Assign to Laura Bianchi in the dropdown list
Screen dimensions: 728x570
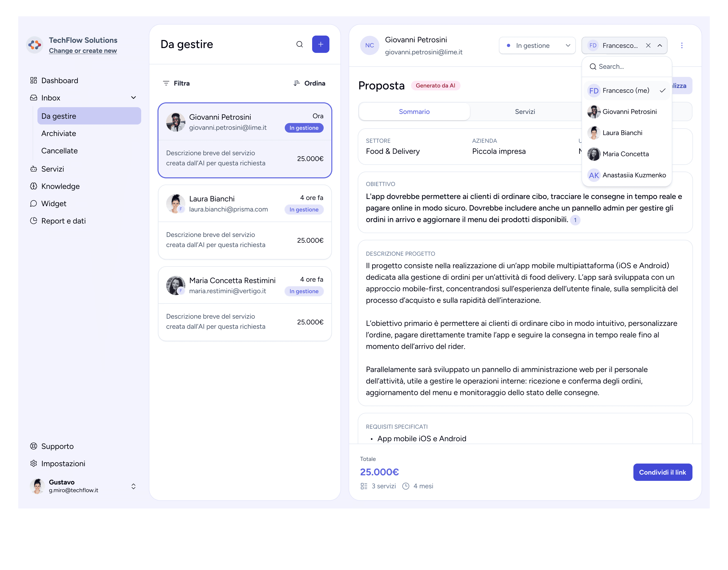pyautogui.click(x=622, y=133)
